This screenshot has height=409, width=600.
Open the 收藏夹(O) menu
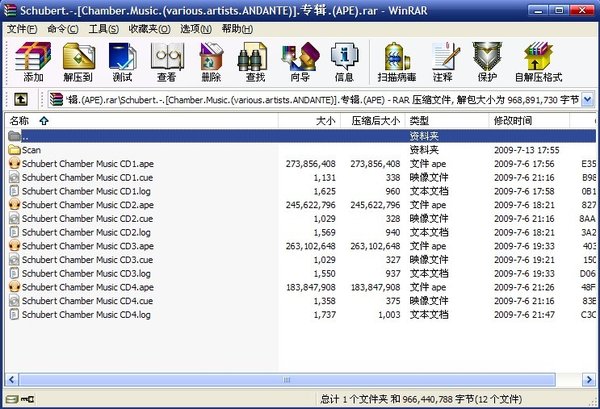point(149,29)
